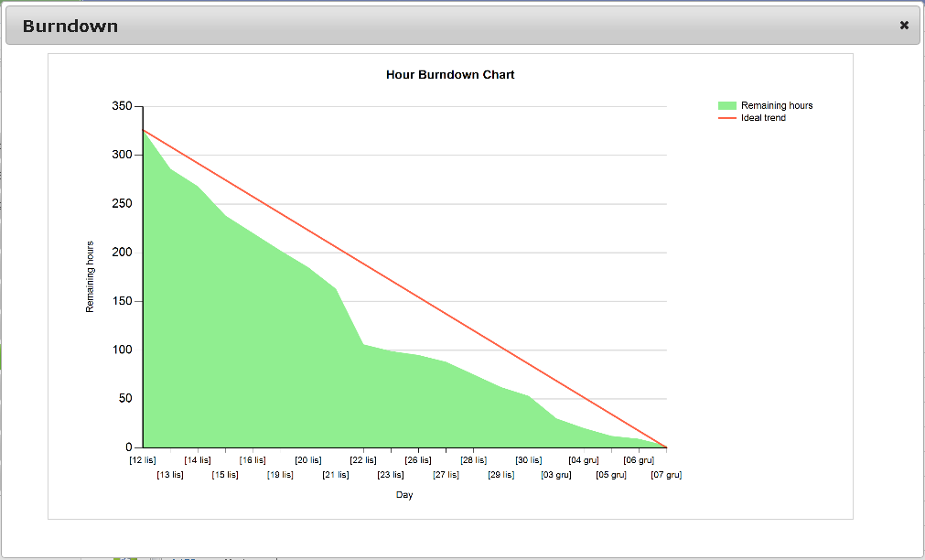Viewport: 925px width, 560px height.
Task: Select the 200 y-axis value
Action: coord(123,253)
